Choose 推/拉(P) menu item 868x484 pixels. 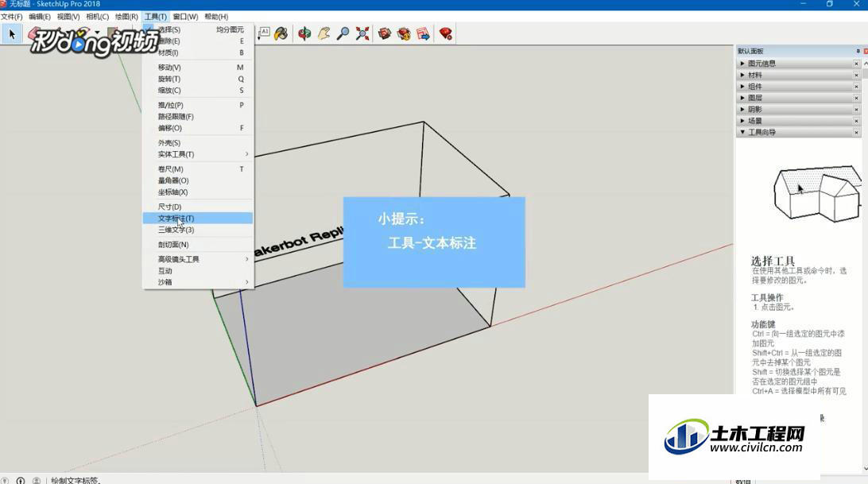[198, 105]
